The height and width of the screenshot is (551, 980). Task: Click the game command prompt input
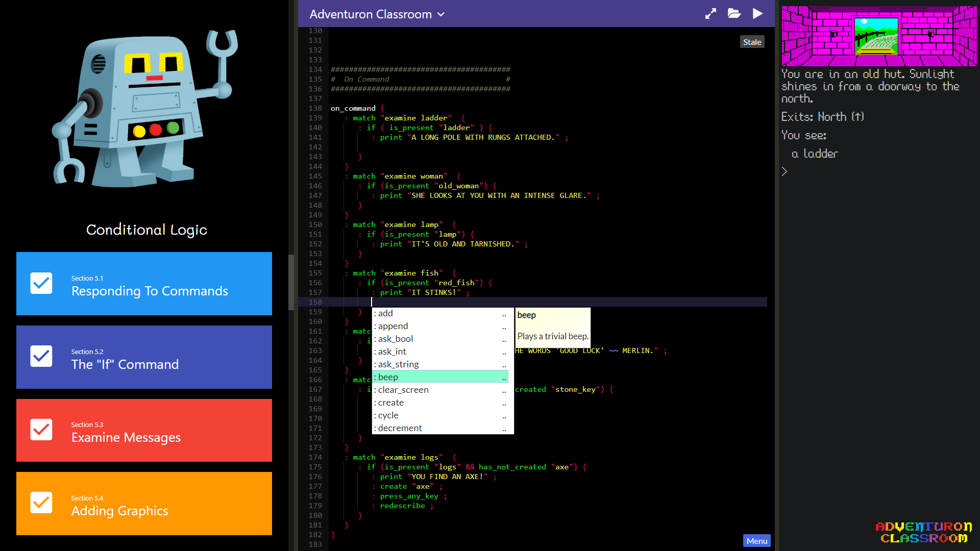(878, 172)
